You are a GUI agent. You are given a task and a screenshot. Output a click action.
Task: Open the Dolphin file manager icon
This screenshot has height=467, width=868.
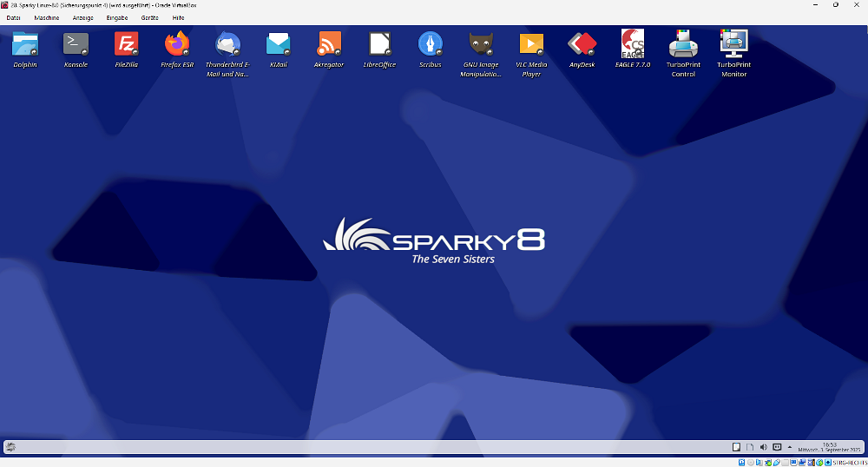pyautogui.click(x=25, y=44)
